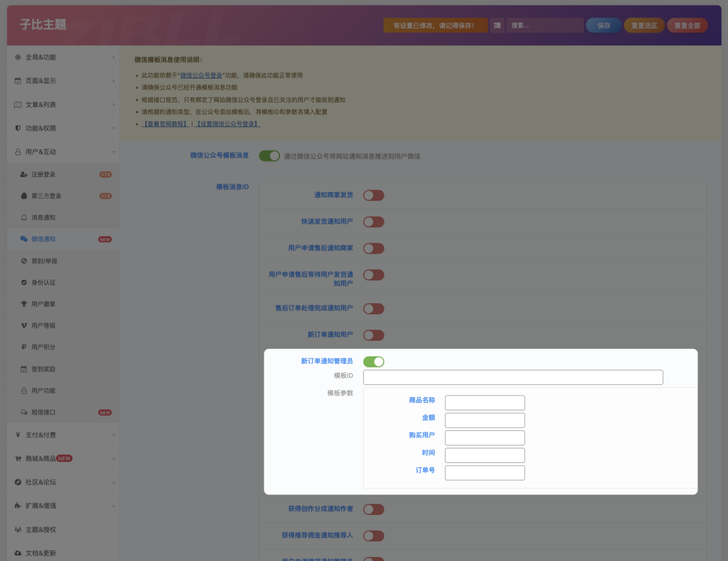The height and width of the screenshot is (561, 728).
Task: Click the penguin icon for 第三方登录
Action: 24,196
